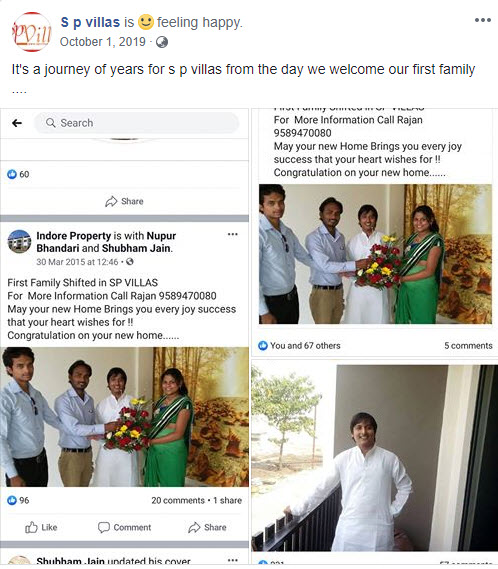
Task: Click the October 1, 2019 timestamp
Action: point(103,42)
